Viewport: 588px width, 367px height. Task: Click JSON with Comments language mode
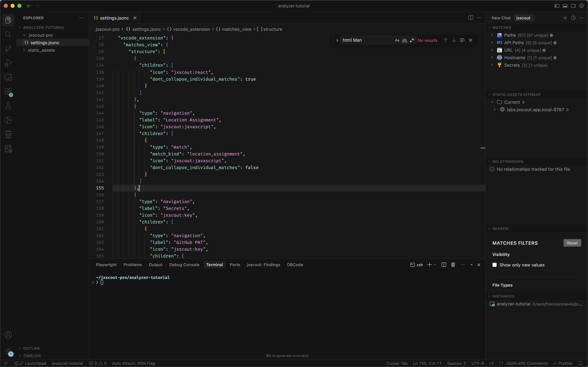coord(526,363)
